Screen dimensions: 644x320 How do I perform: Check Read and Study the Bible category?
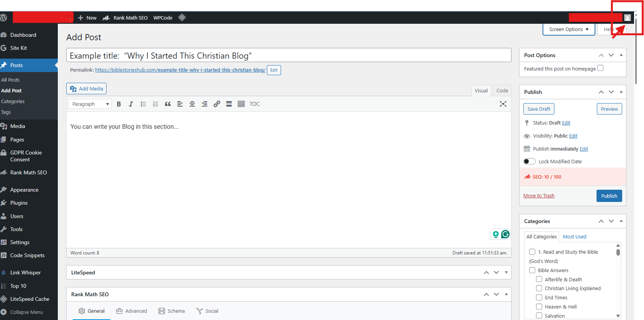click(x=532, y=252)
